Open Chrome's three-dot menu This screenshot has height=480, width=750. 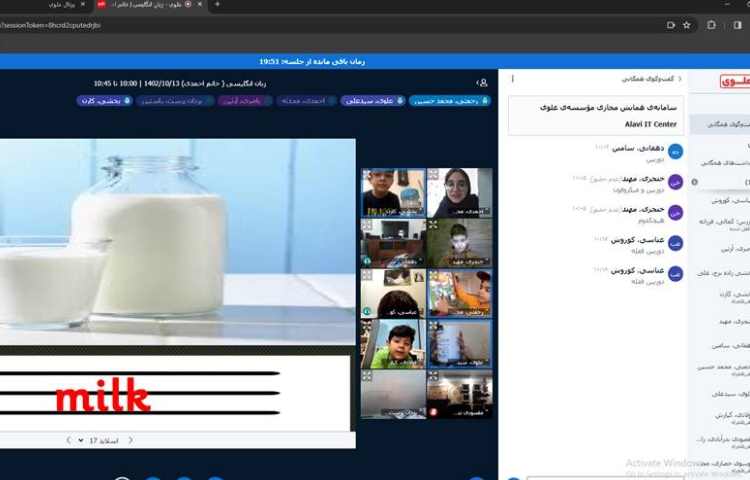click(x=740, y=25)
